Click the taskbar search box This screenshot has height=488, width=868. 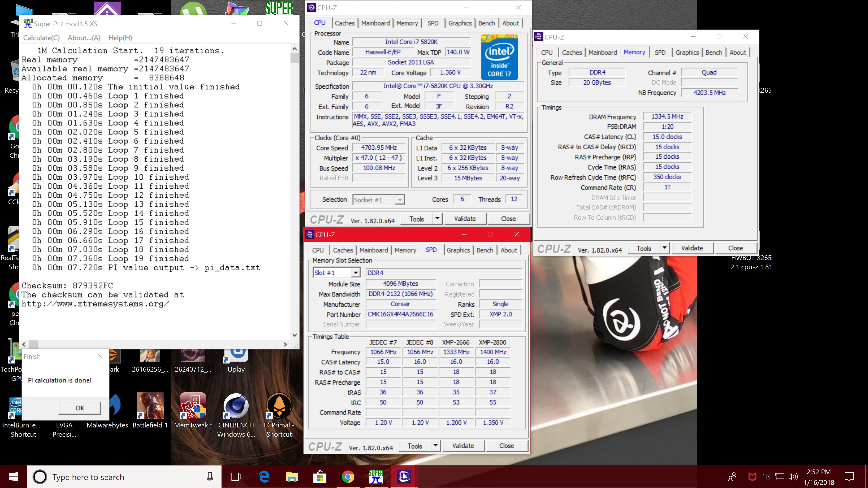pos(124,477)
